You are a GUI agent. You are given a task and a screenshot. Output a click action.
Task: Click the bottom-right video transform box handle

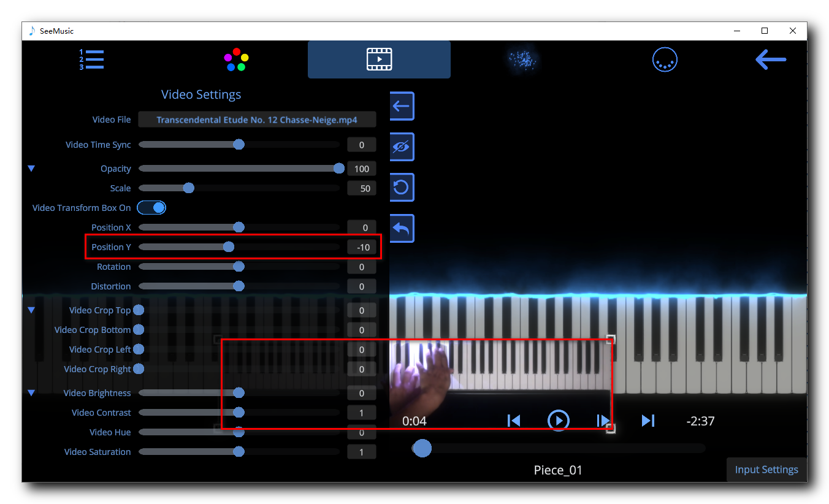(611, 429)
